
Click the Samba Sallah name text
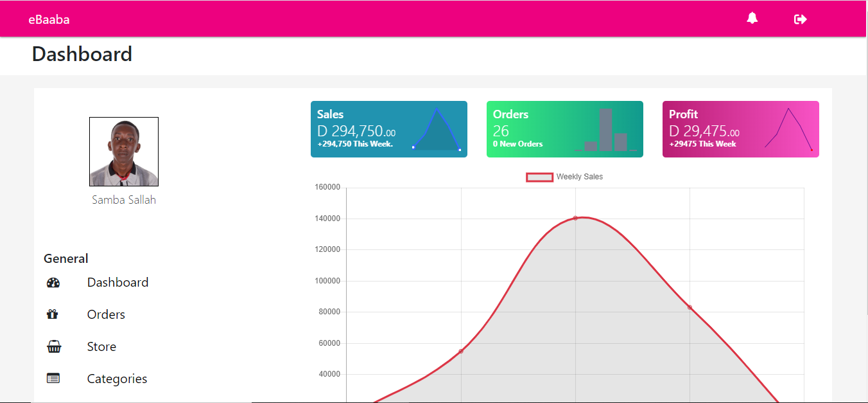tap(124, 200)
